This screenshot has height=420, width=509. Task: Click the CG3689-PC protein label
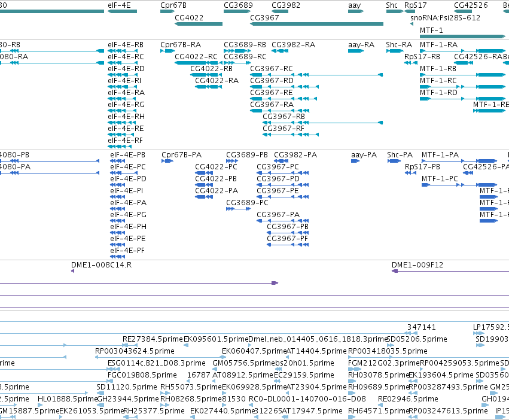[247, 203]
